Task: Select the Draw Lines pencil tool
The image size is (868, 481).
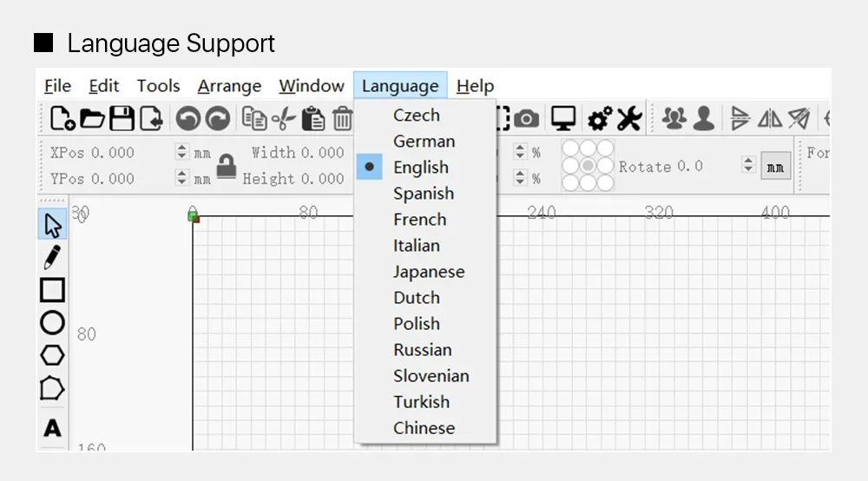Action: 52,257
